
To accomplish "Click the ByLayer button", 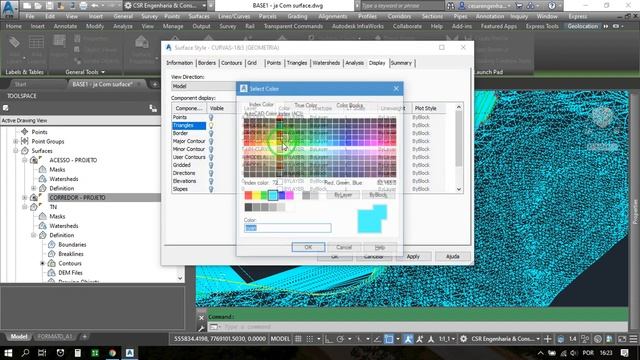I will (343, 195).
